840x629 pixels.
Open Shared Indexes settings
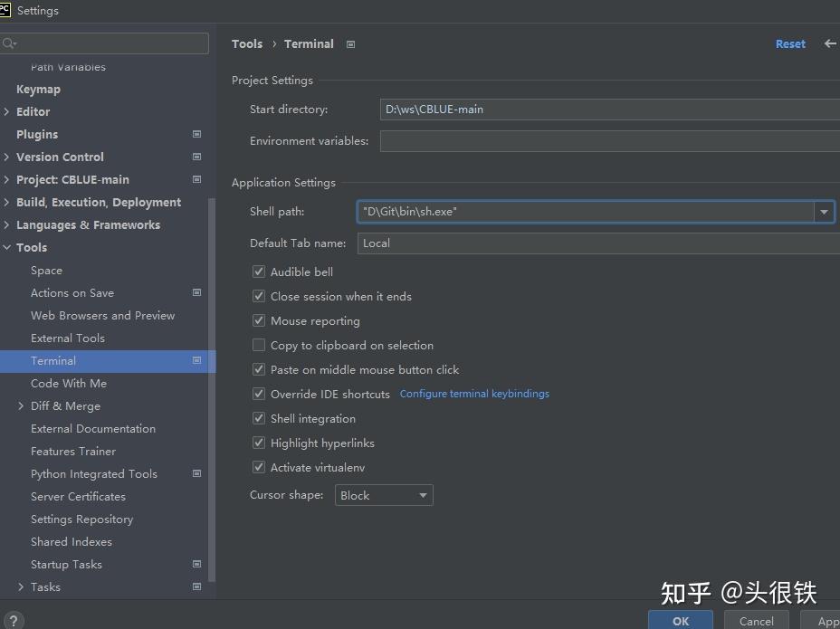(72, 542)
